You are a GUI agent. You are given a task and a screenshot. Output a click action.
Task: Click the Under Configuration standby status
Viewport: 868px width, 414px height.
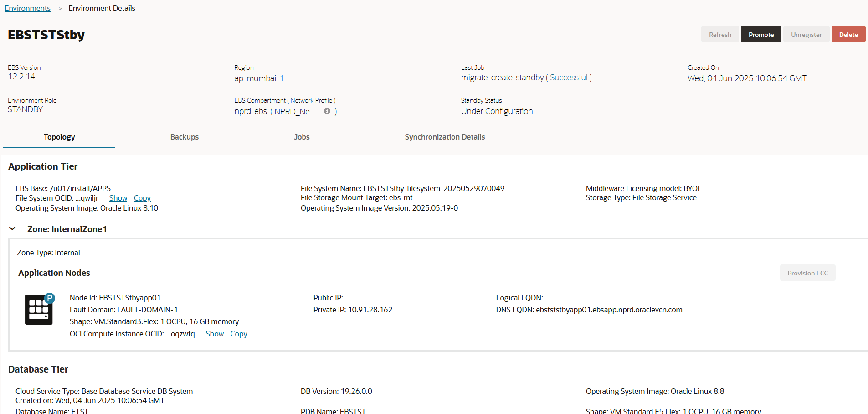pos(497,111)
